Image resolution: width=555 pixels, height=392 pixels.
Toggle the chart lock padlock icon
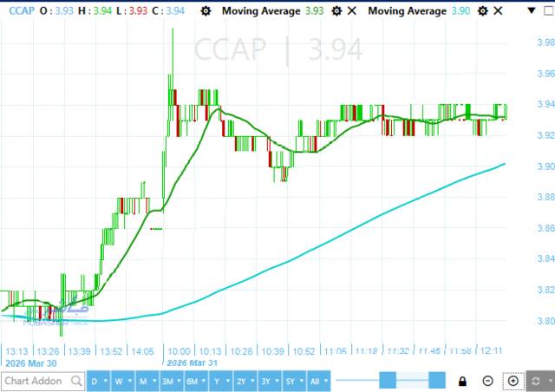(x=463, y=381)
